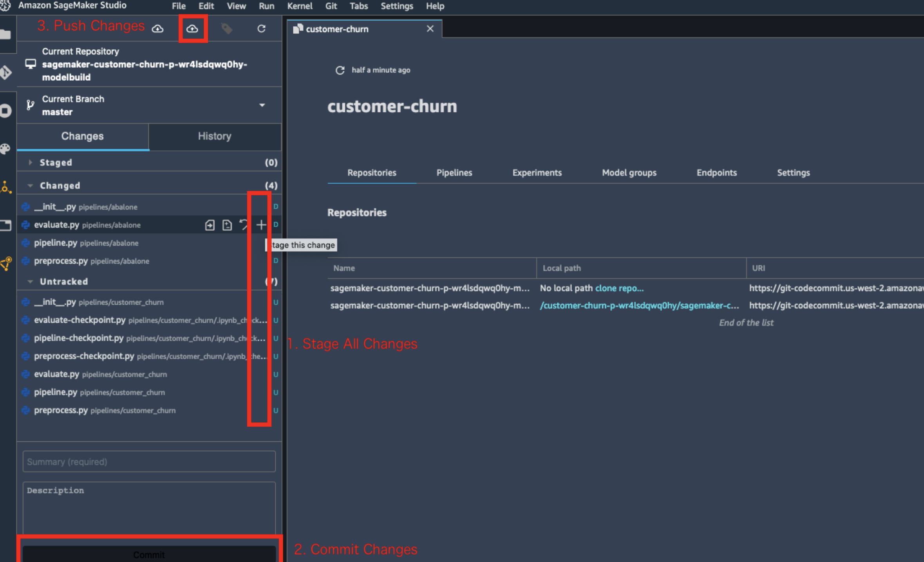Screen dimensions: 924x562
Task: Open the Git sidebar panel icon
Action: click(x=5, y=72)
